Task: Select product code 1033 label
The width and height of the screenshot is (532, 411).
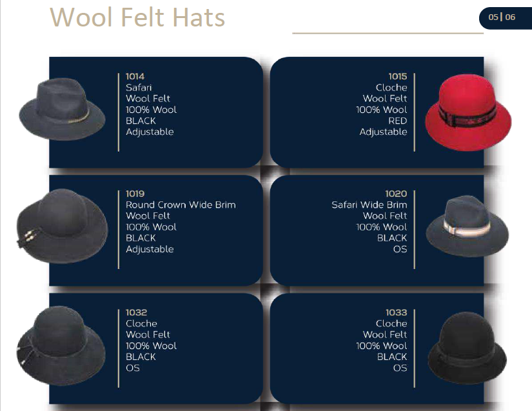Action: pyautogui.click(x=397, y=312)
